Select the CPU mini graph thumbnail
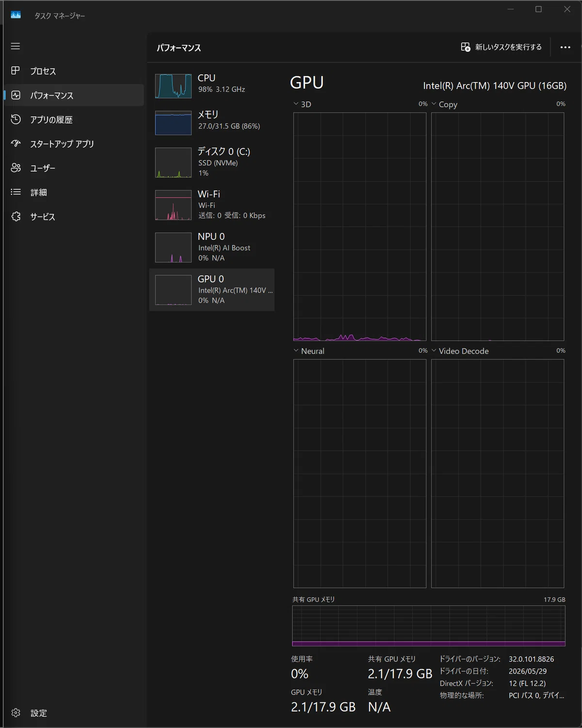Image resolution: width=582 pixels, height=728 pixels. click(173, 86)
